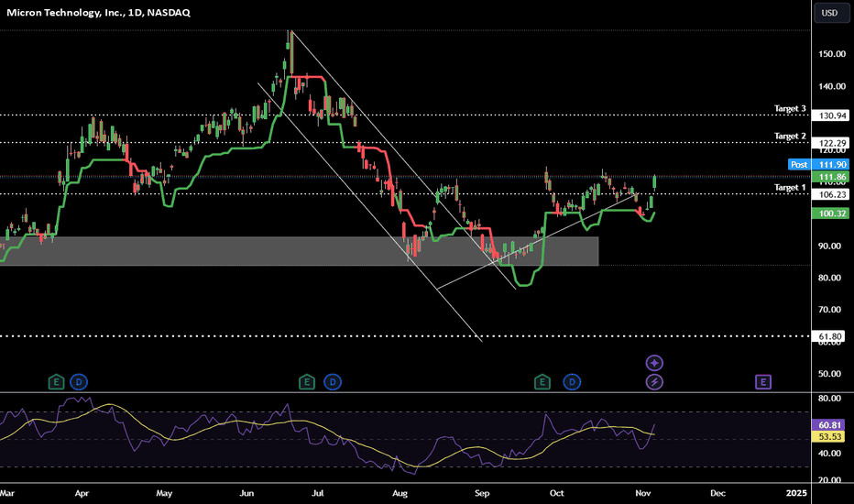Click the 106.23 price label
The height and width of the screenshot is (504, 854).
[x=830, y=194]
